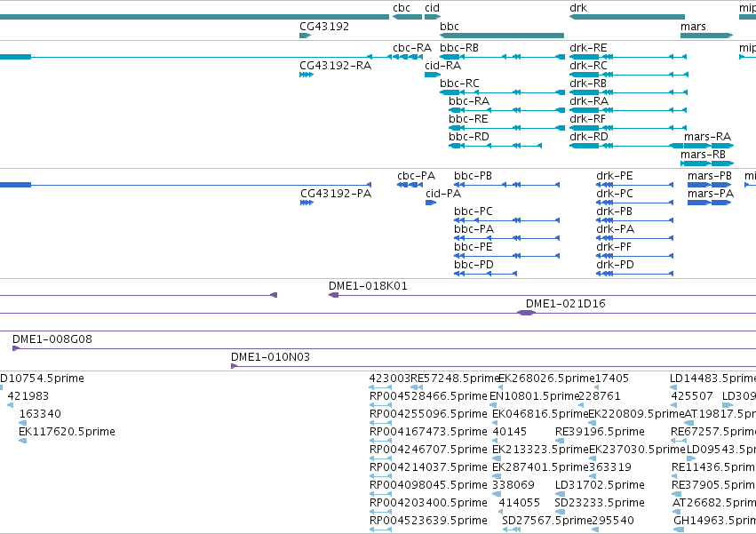Click drk-RB transcript label
The image size is (756, 534).
tap(588, 84)
